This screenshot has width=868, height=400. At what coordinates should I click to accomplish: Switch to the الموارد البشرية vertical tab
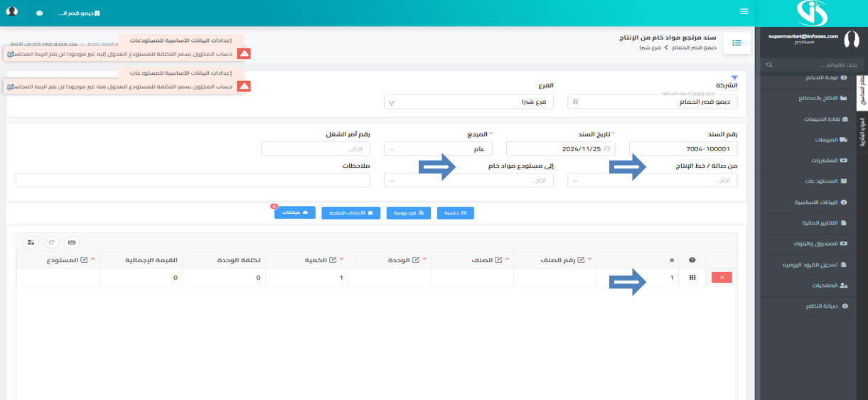pos(862,131)
